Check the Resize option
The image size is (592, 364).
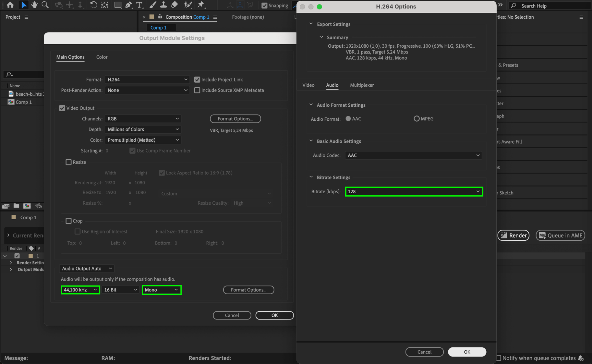click(69, 162)
